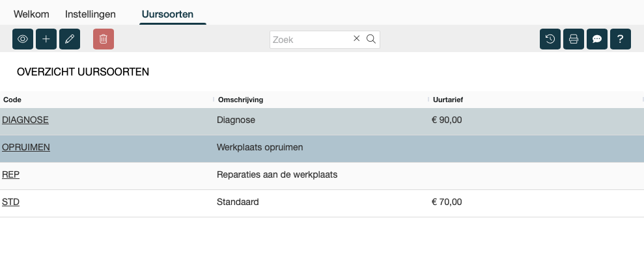
Task: Click the pencil edit icon
Action: coord(70,39)
